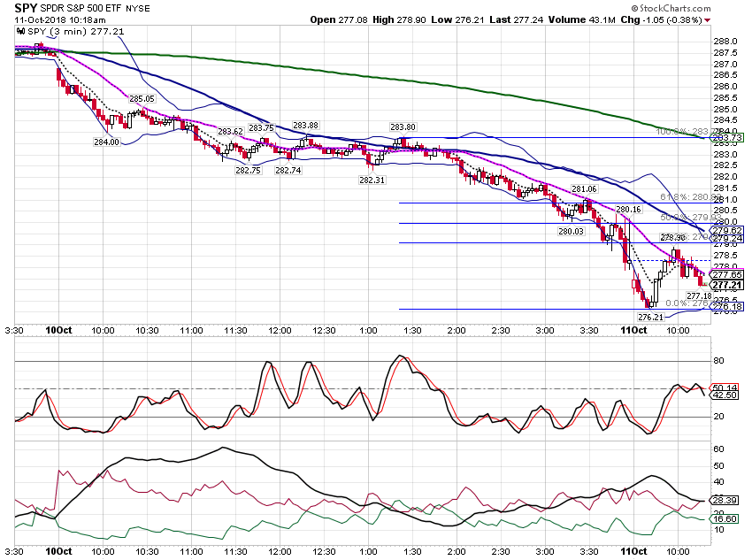Click the 283.88 peak price label
This screenshot has height=560, width=752.
click(305, 125)
